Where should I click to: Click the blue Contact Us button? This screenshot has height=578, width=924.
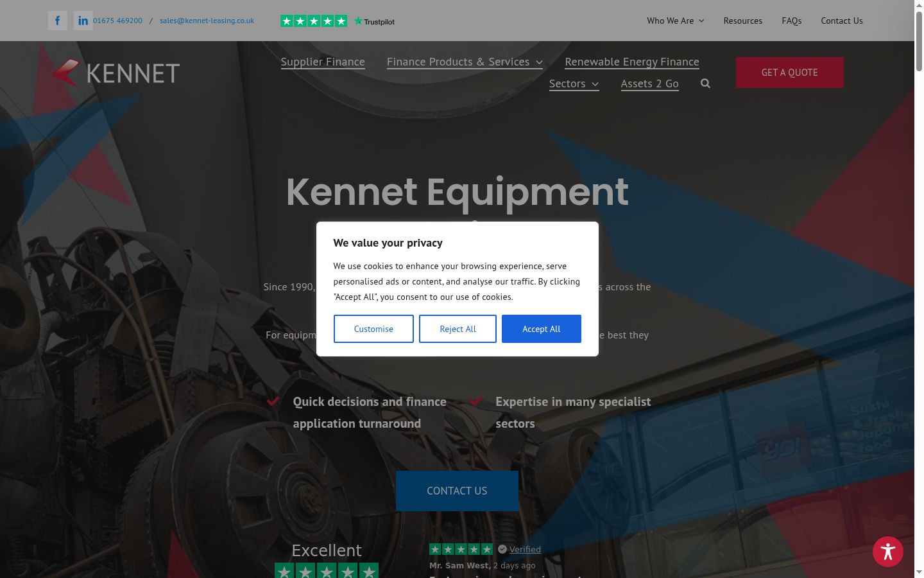point(457,491)
